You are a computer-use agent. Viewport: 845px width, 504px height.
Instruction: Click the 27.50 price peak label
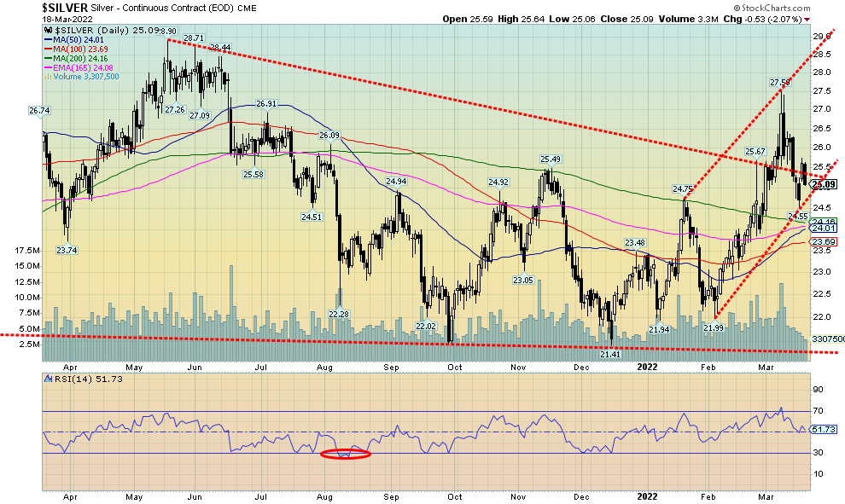coord(779,83)
